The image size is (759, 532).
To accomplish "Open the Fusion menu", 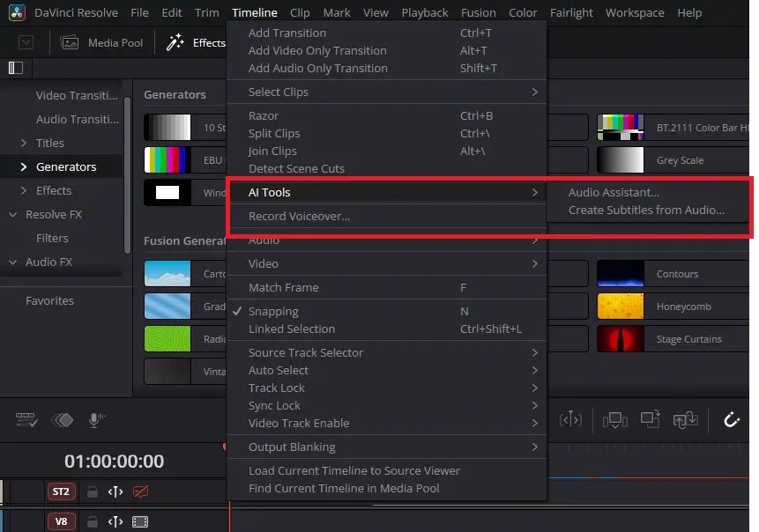I will pos(479,12).
